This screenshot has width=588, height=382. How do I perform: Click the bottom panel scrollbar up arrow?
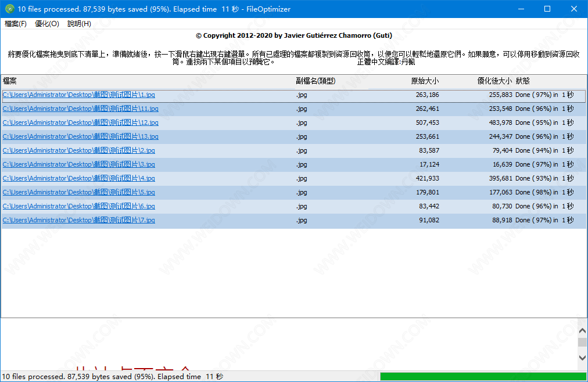(582, 330)
